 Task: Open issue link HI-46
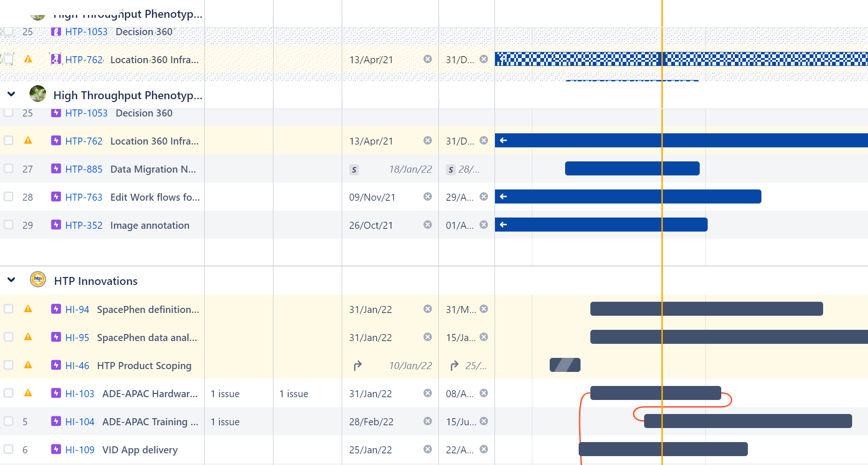tap(77, 366)
